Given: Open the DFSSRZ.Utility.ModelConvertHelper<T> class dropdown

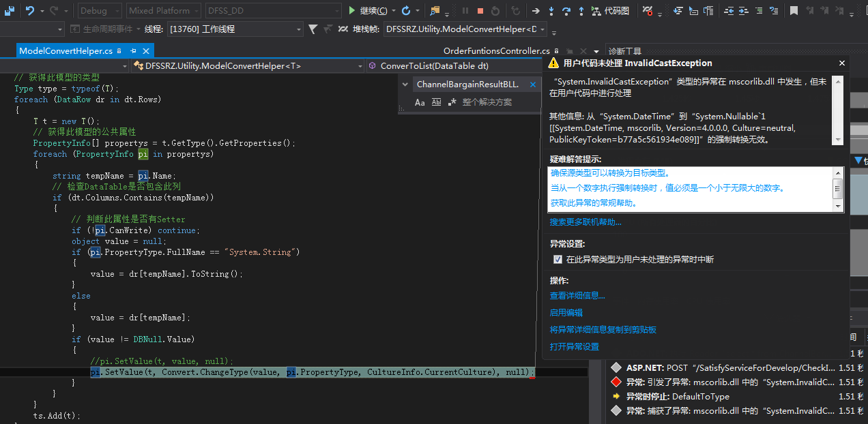Looking at the screenshot, I should pyautogui.click(x=246, y=66).
